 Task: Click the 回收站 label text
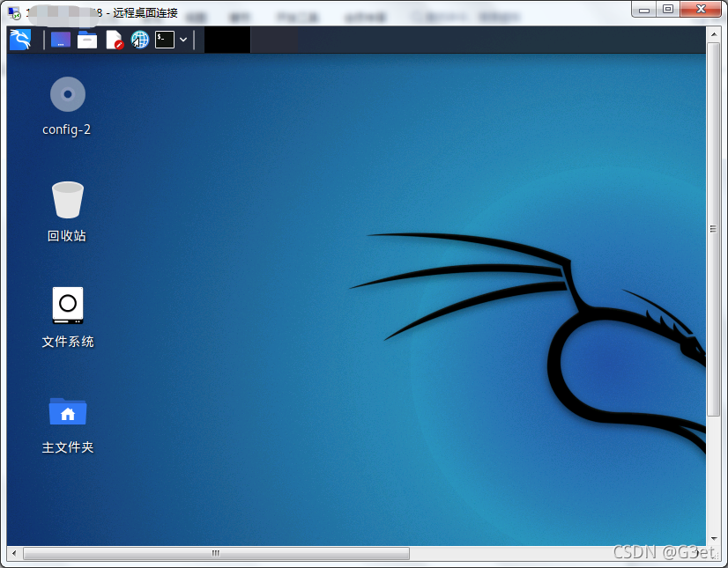pyautogui.click(x=66, y=236)
